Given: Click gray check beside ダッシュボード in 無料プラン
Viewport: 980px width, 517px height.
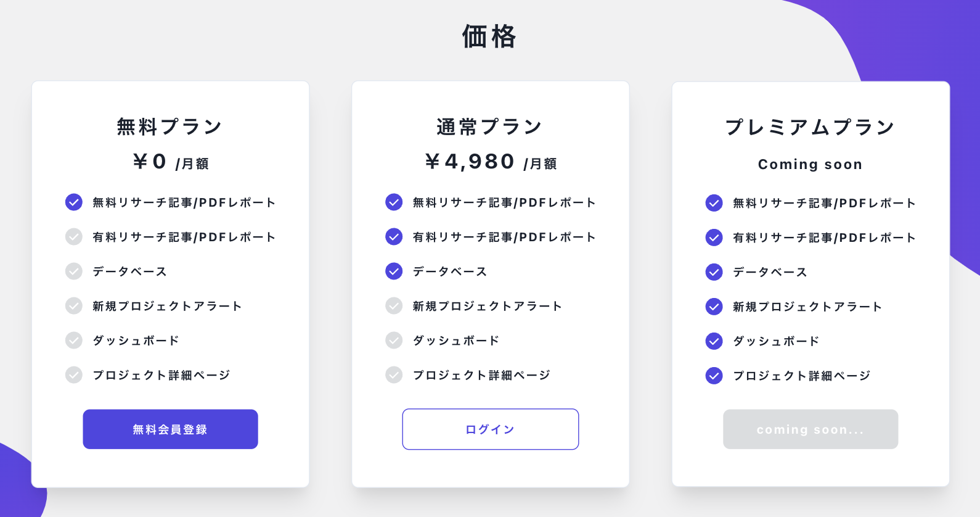Looking at the screenshot, I should click(x=74, y=341).
